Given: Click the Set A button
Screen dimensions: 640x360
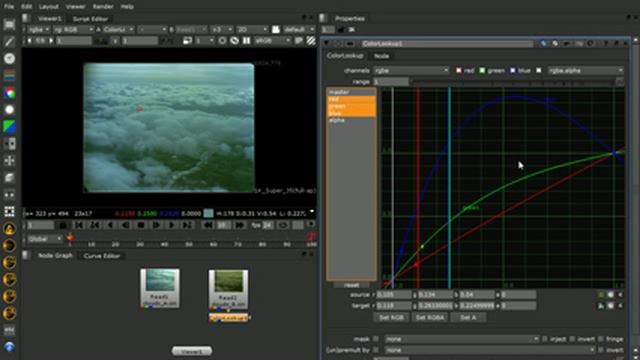Looking at the screenshot, I should coord(468,317).
